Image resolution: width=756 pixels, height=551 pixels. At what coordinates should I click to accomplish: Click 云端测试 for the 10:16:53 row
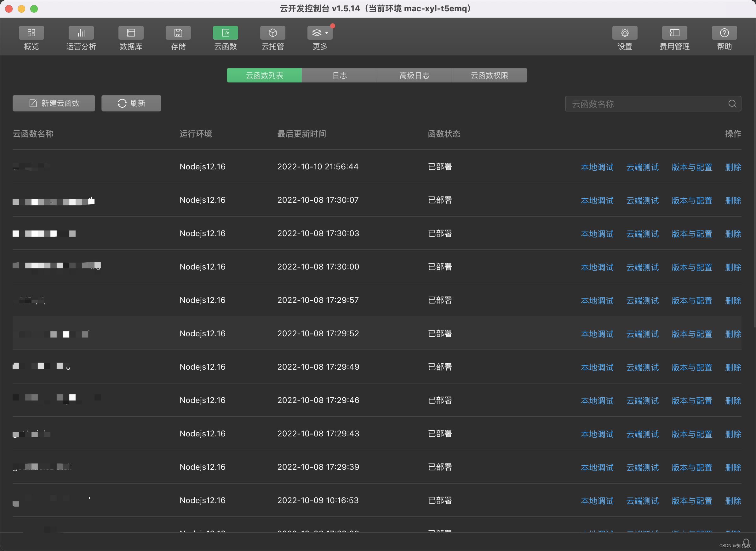click(x=642, y=501)
